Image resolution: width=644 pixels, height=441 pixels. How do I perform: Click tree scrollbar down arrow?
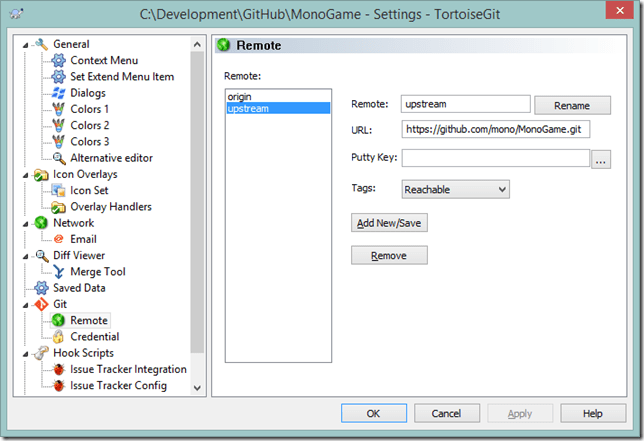click(197, 388)
